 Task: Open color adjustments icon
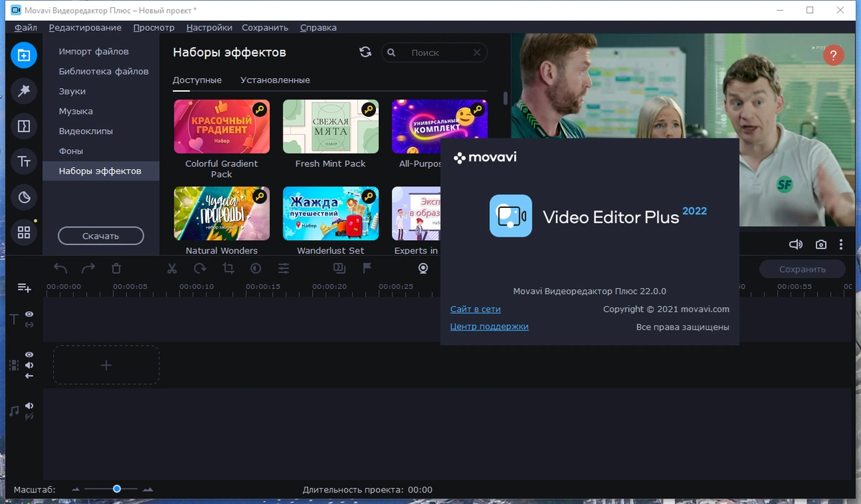coord(255,268)
